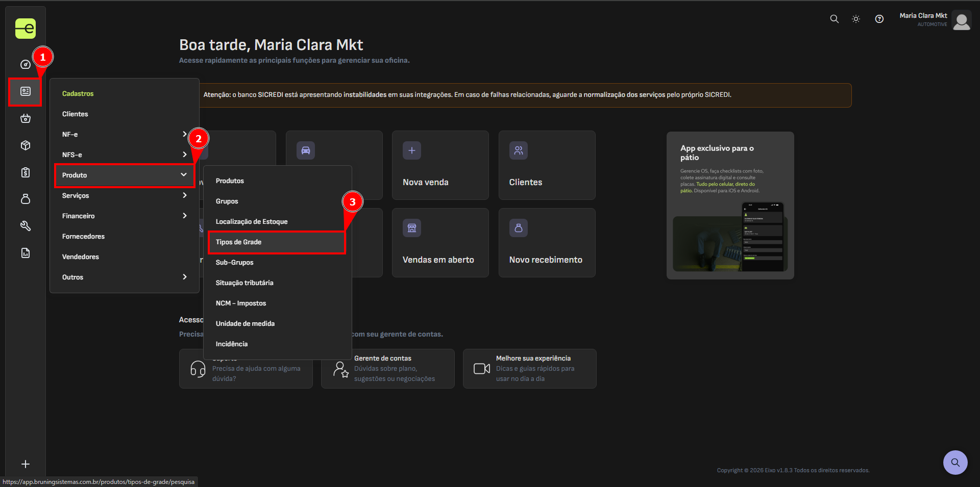Image resolution: width=980 pixels, height=487 pixels.
Task: Click the SICREDI warning banner text
Action: (x=468, y=95)
